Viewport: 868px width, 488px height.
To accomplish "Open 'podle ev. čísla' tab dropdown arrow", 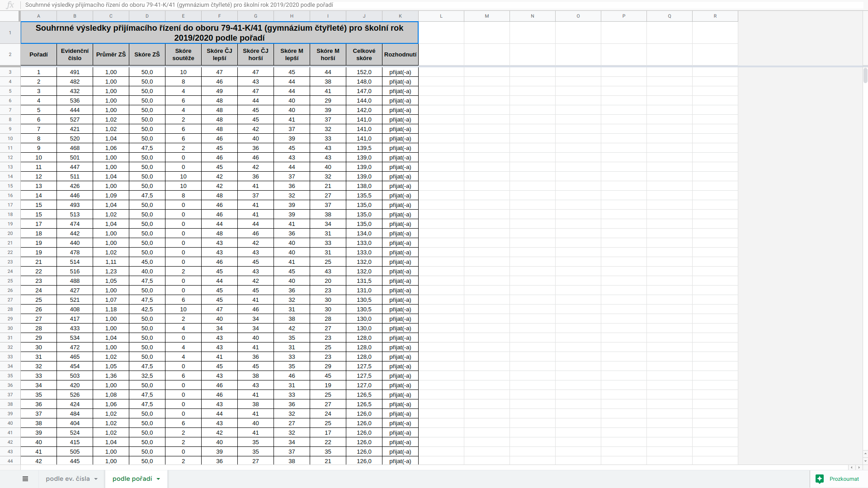I will (x=96, y=479).
